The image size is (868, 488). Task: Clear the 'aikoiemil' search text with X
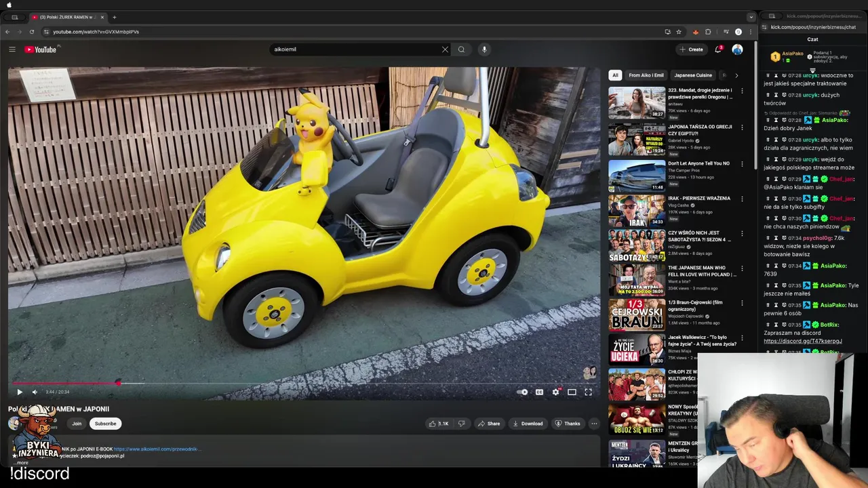click(x=445, y=49)
